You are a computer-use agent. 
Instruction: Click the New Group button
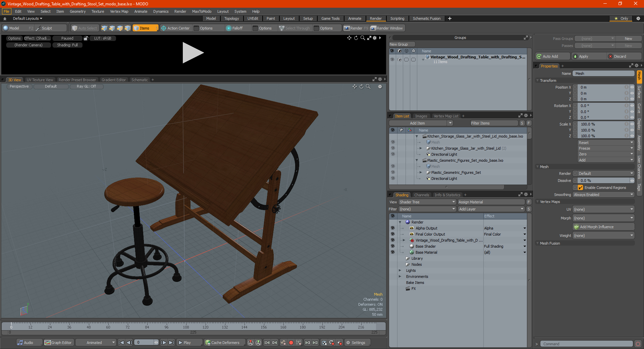402,44
